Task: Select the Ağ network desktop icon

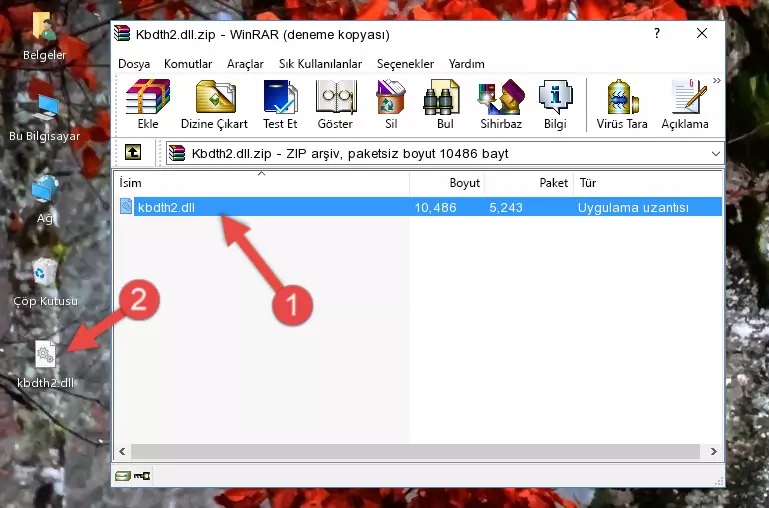Action: [x=45, y=199]
